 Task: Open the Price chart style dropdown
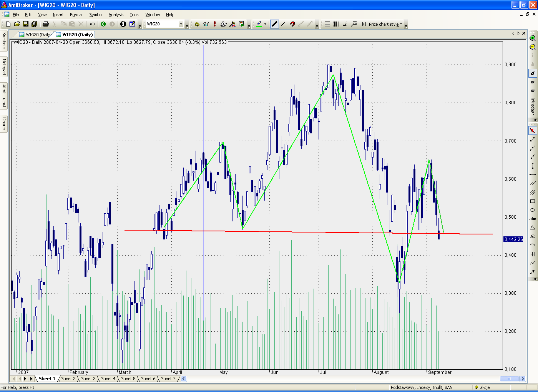(385, 24)
